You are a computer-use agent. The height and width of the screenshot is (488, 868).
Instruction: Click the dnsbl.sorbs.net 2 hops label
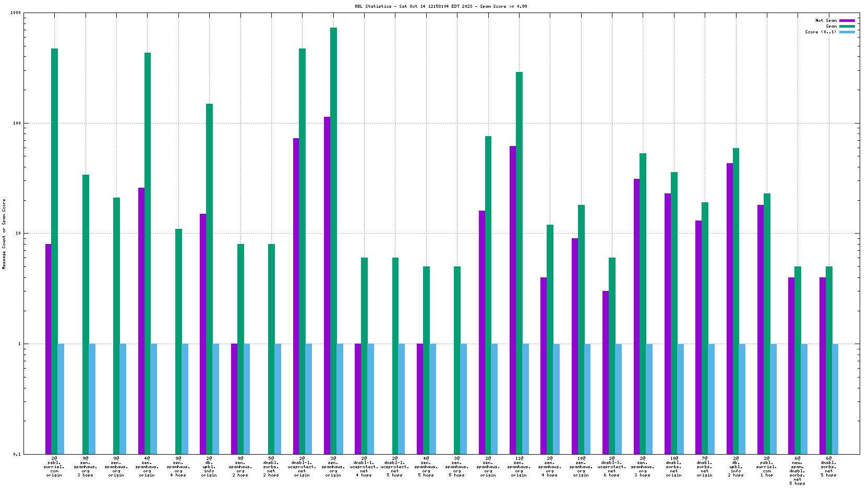[x=271, y=467]
